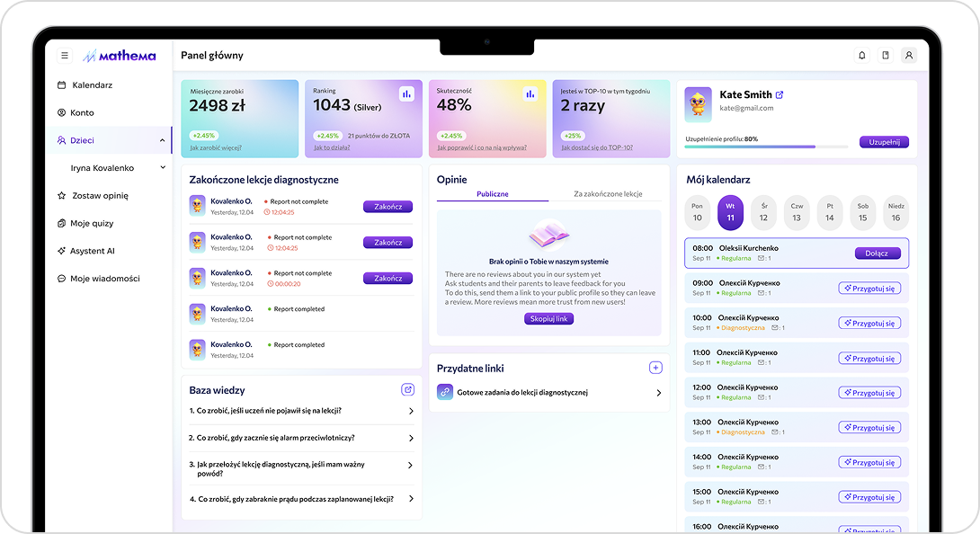Switch to Za zakończone lekcje tab
980x534 pixels.
click(608, 194)
